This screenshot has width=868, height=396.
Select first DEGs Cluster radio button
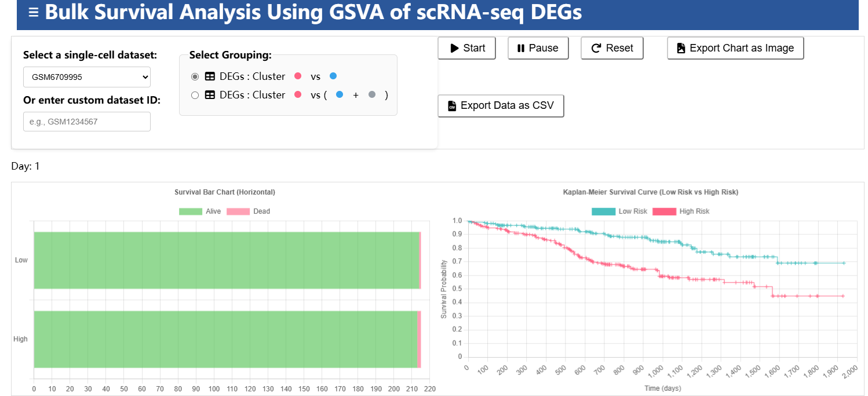(x=195, y=76)
